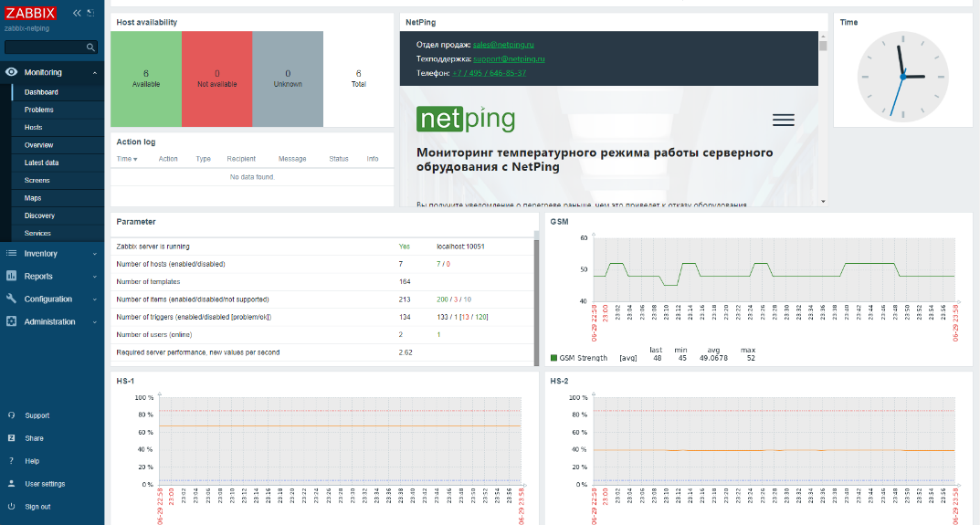Click the Inventory list icon
980x525 pixels.
(11, 253)
